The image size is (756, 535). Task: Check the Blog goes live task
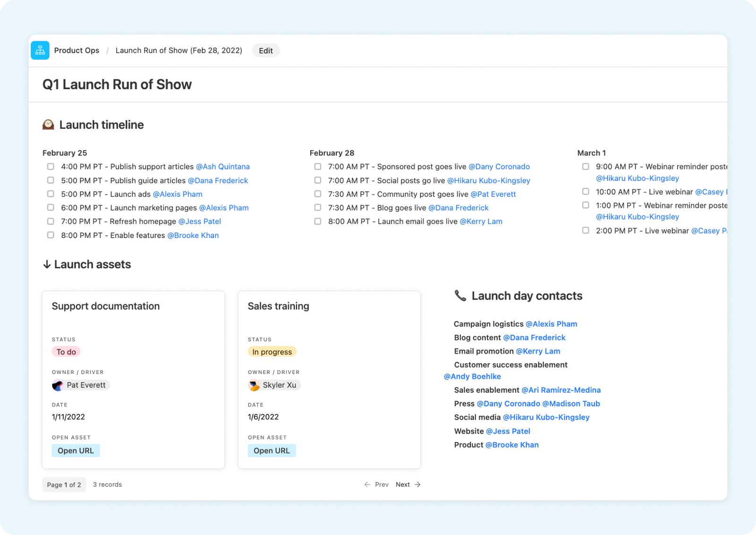[318, 208]
